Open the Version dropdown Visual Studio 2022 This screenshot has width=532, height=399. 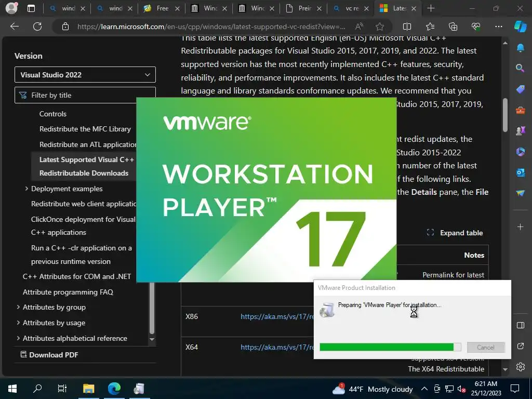[85, 75]
